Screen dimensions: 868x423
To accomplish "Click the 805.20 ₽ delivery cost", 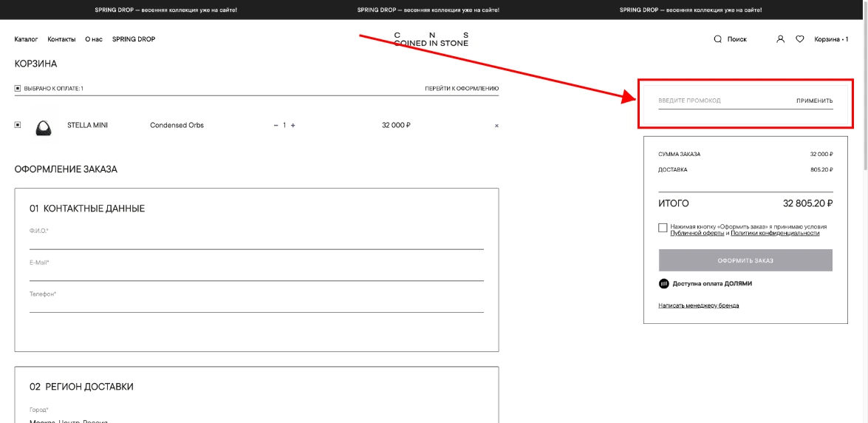I will pos(821,169).
